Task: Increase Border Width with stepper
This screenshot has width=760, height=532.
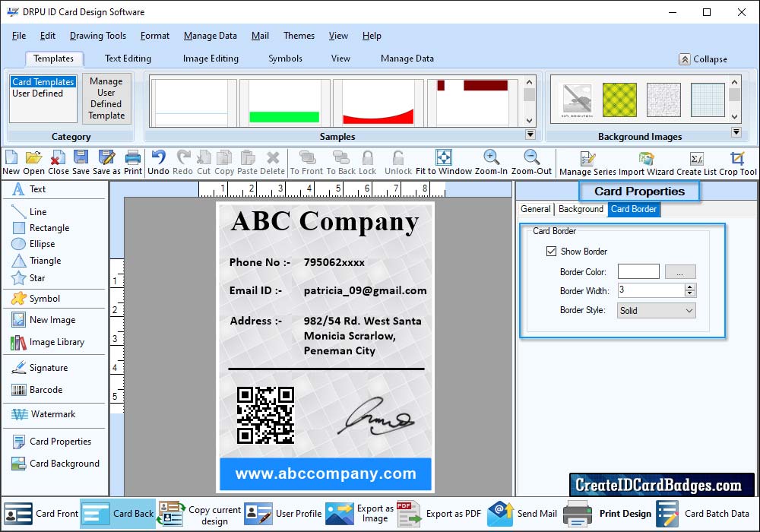Action: point(690,287)
